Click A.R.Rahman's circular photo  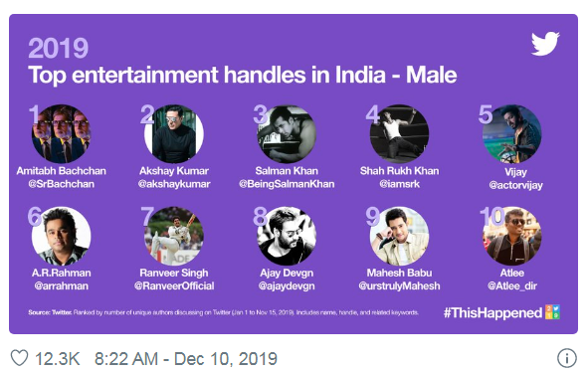pyautogui.click(x=61, y=236)
